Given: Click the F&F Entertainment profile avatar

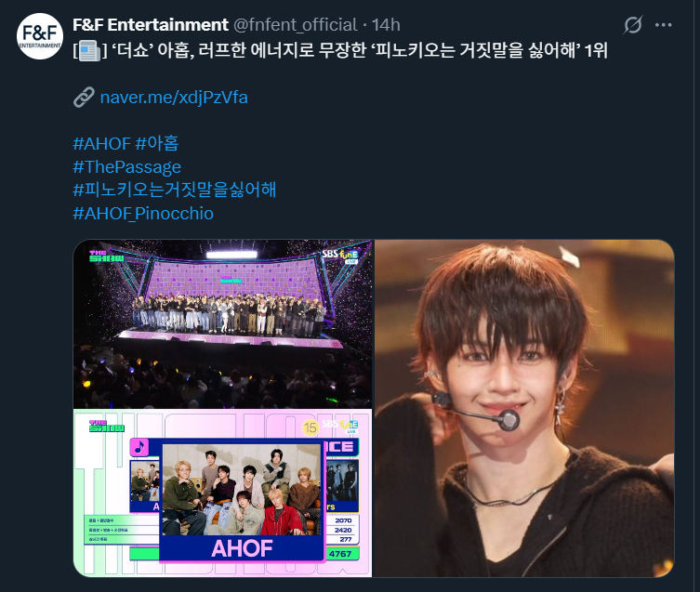Looking at the screenshot, I should (39, 36).
